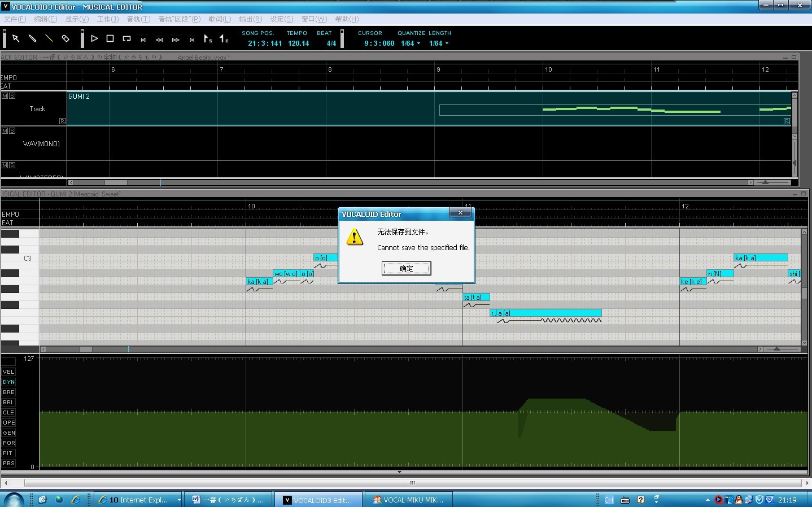Screen dimensions: 812x507
Task: Select the 'wo [w o]' note
Action: tap(286, 274)
